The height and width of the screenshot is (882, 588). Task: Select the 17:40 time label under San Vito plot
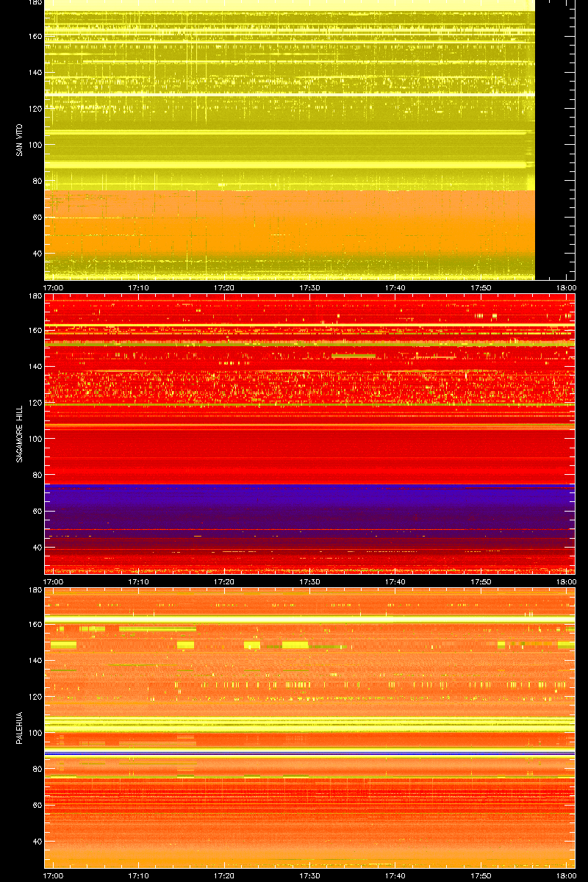[x=395, y=287]
